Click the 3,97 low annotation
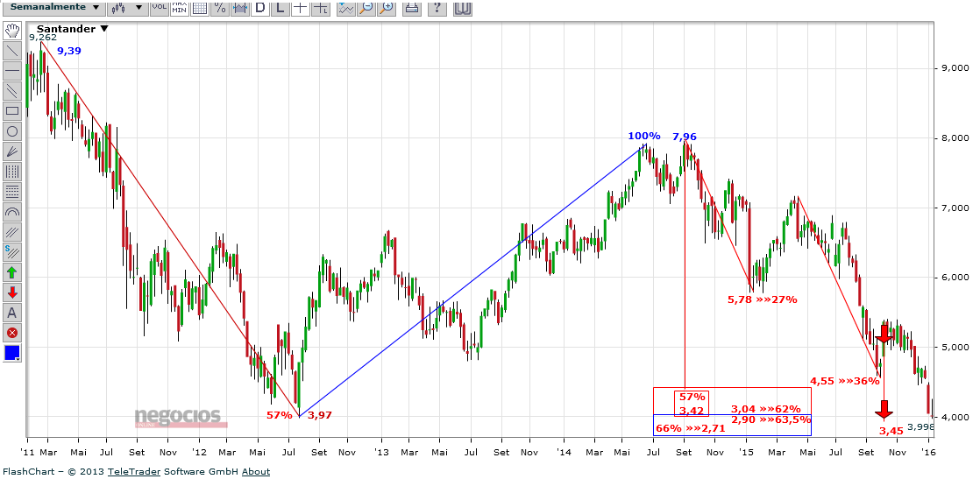The image size is (980, 479). (319, 415)
